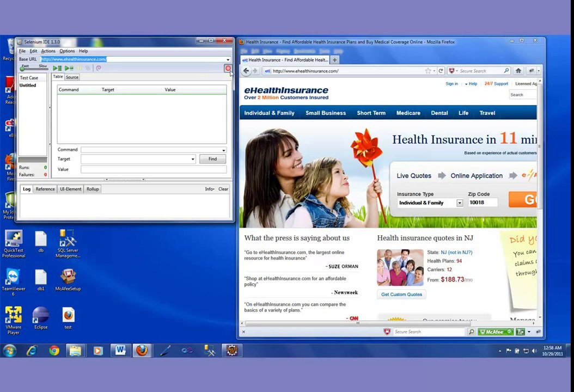This screenshot has height=392, width=574.
Task: Click the Zip Code input field
Action: [x=483, y=203]
